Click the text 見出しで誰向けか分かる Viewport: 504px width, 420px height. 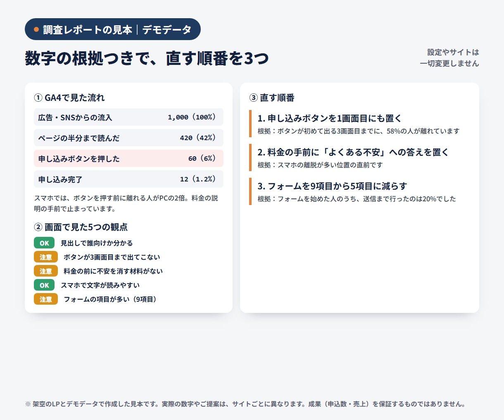(97, 243)
